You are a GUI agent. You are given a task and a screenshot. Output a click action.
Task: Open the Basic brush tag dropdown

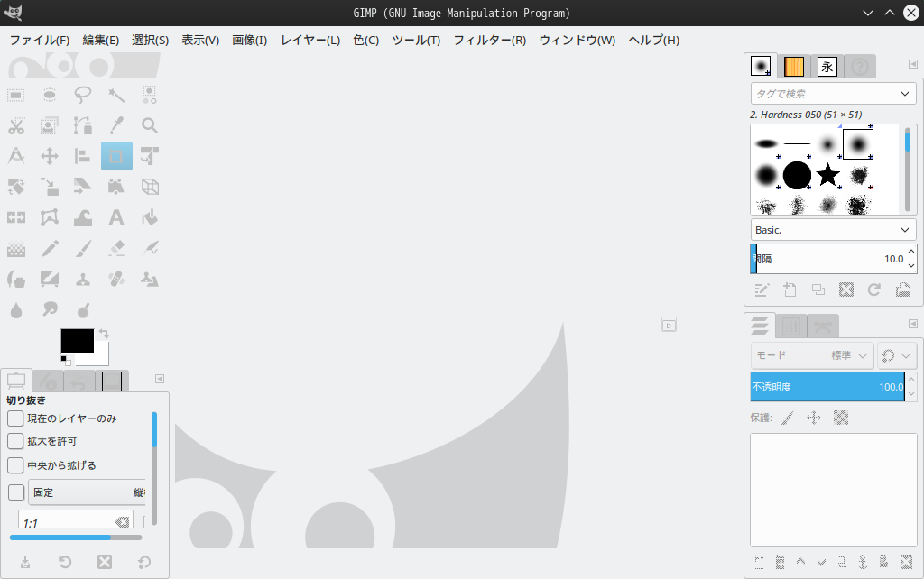point(833,230)
